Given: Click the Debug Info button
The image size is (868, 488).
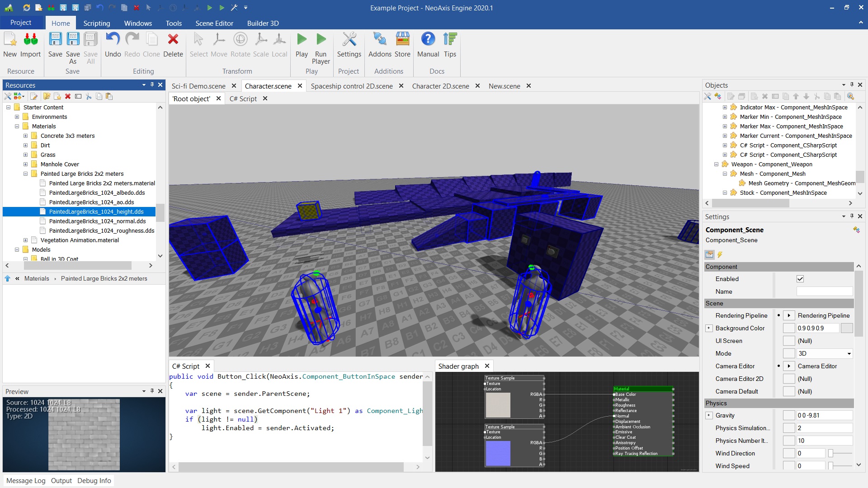Looking at the screenshot, I should pos(94,480).
